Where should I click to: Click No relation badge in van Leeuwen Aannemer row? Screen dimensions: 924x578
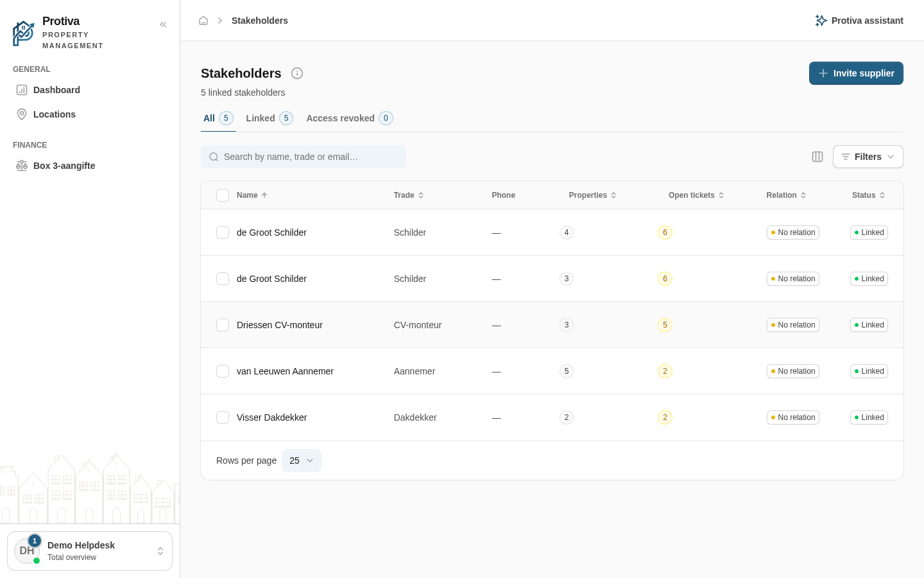coord(793,371)
